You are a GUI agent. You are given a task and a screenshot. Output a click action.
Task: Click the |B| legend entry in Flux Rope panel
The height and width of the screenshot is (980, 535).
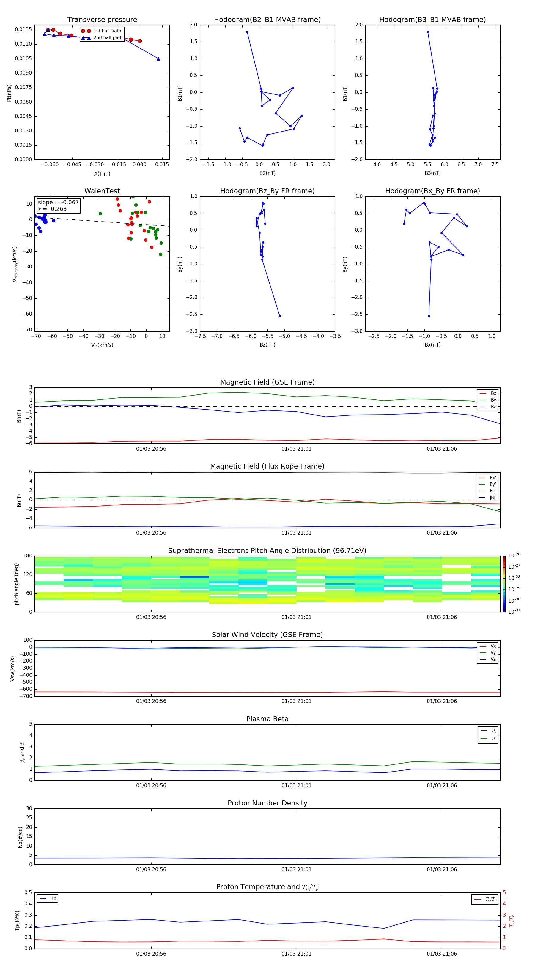(x=487, y=498)
